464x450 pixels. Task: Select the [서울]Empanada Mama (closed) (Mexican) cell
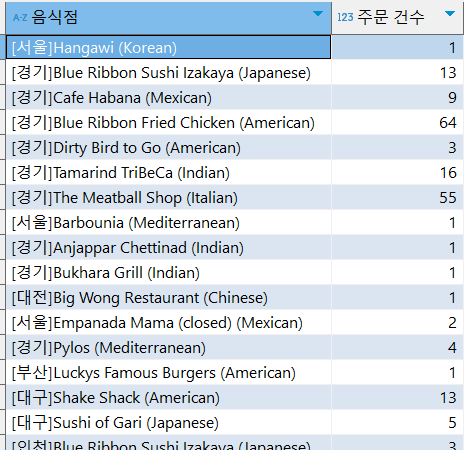pyautogui.click(x=169, y=322)
